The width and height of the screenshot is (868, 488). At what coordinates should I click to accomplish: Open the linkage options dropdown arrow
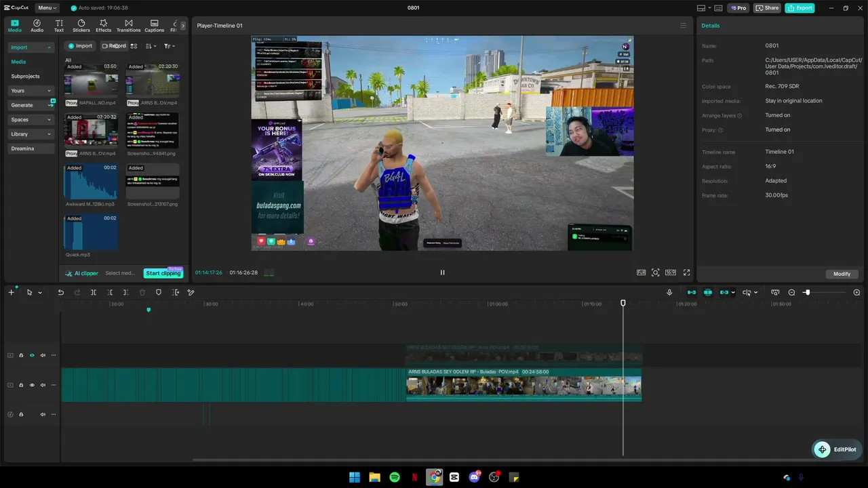pos(733,293)
